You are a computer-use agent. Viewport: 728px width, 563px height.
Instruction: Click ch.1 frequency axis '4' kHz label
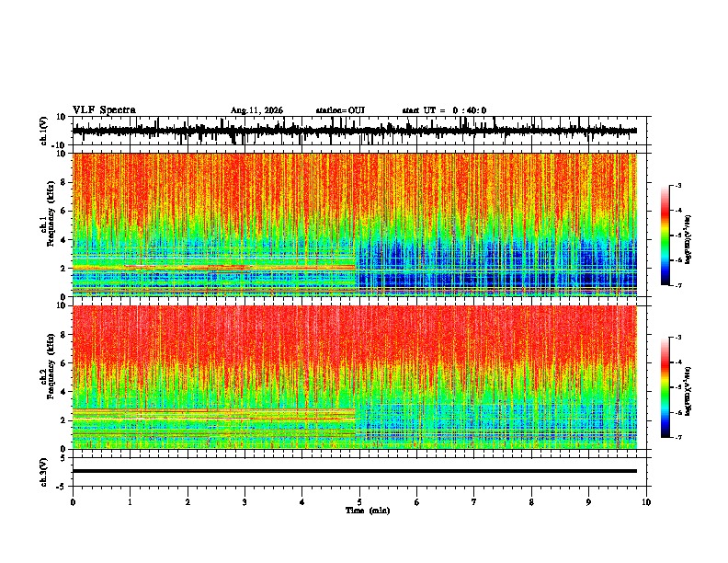63,240
